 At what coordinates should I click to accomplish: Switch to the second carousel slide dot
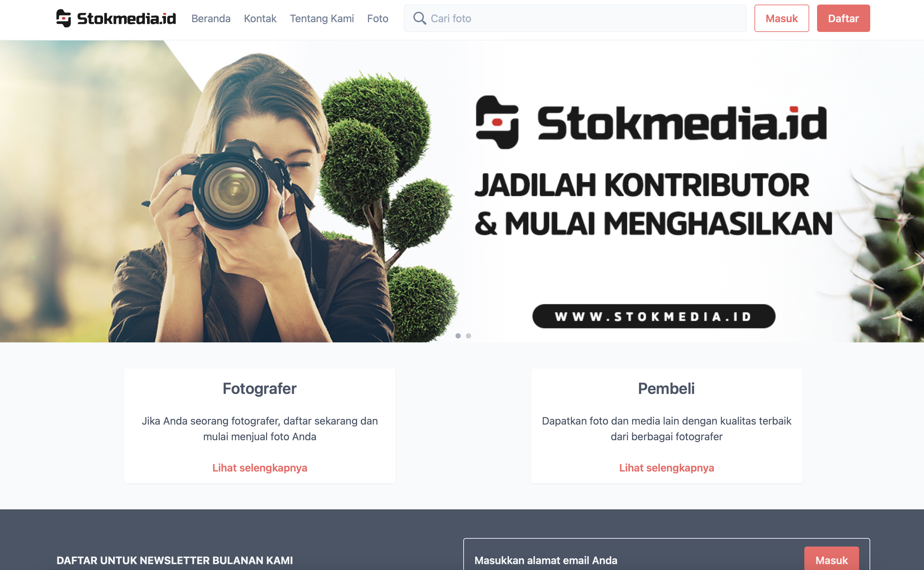tap(469, 336)
